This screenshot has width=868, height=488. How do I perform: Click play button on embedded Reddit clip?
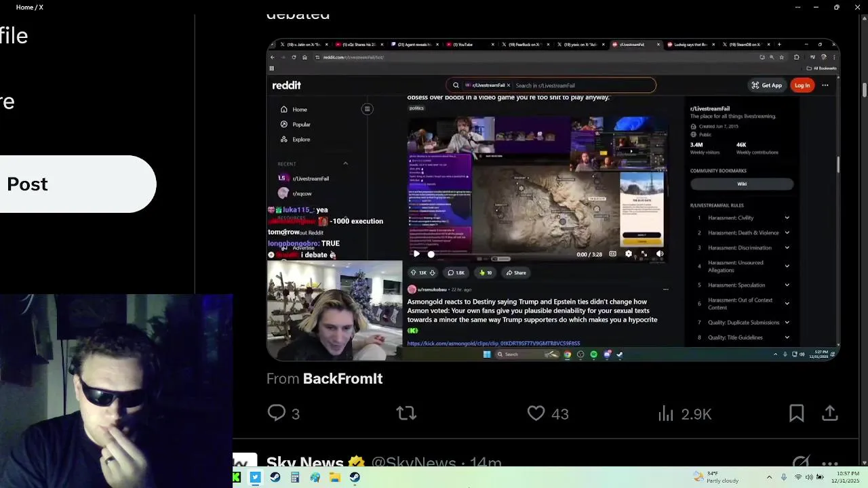tap(416, 254)
